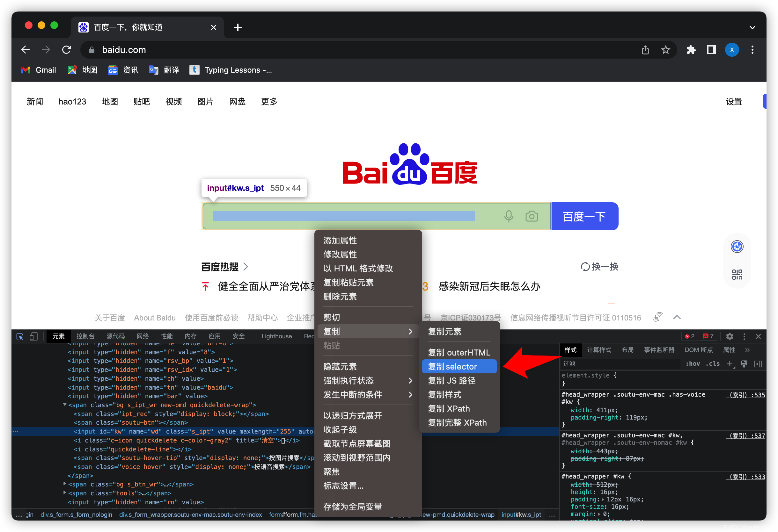Image resolution: width=778 pixels, height=532 pixels.
Task: Choose 复制 XPath in submenu
Action: (x=459, y=409)
